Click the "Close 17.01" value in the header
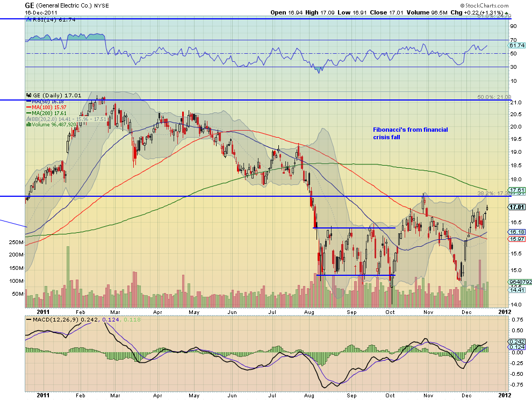Image resolution: width=532 pixels, height=400 pixels. coord(386,12)
